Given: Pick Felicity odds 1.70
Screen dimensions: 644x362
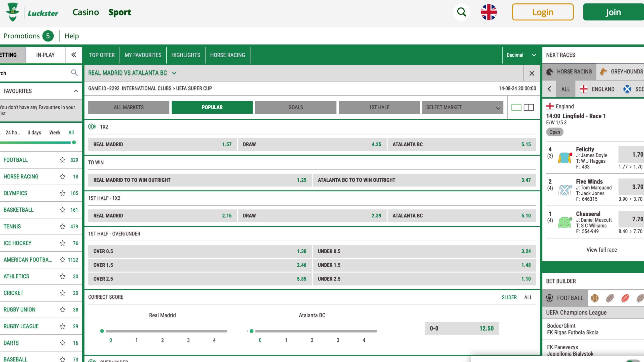Looking at the screenshot, I should (x=631, y=154).
